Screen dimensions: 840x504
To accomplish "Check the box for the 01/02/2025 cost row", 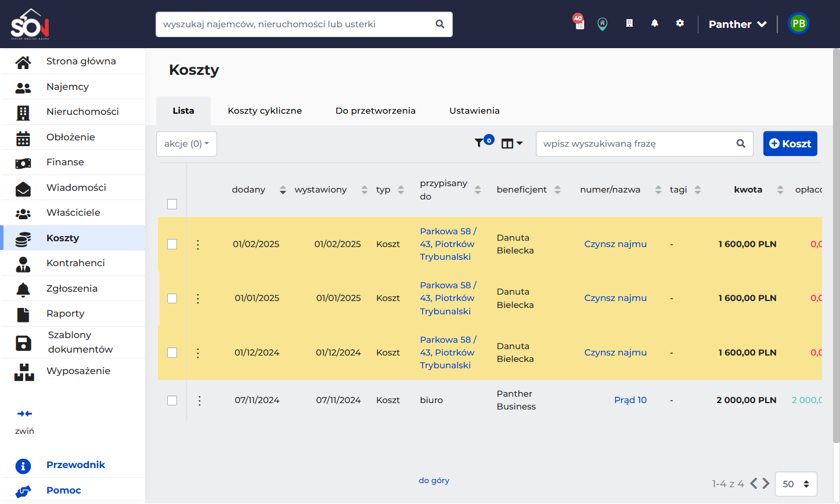I will [172, 244].
